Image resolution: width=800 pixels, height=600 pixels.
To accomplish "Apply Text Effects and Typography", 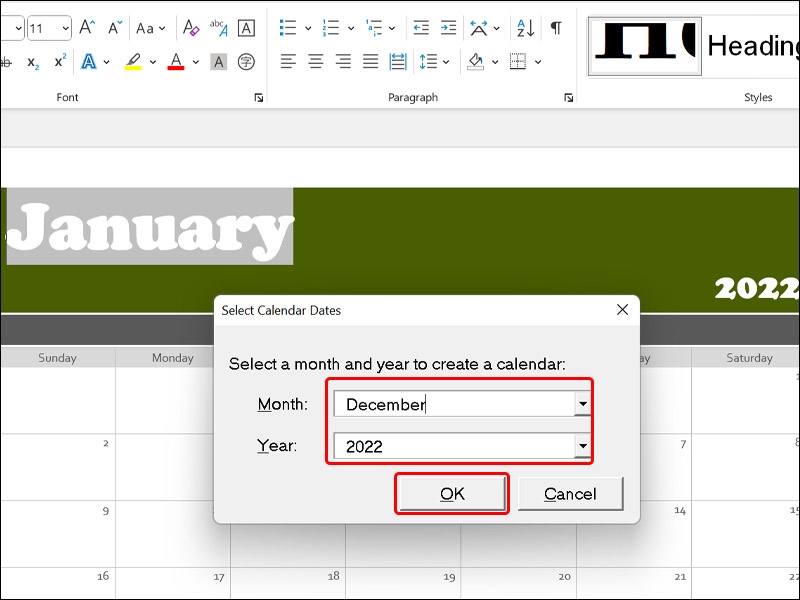I will (89, 62).
